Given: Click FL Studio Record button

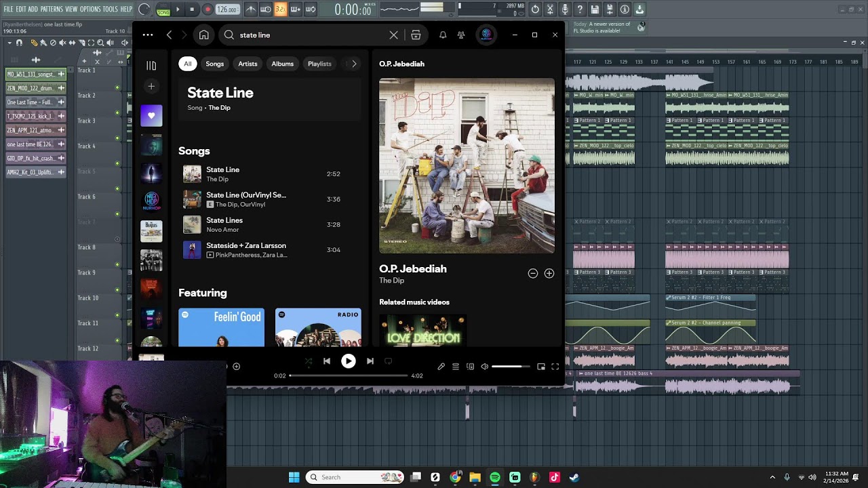Looking at the screenshot, I should (208, 9).
